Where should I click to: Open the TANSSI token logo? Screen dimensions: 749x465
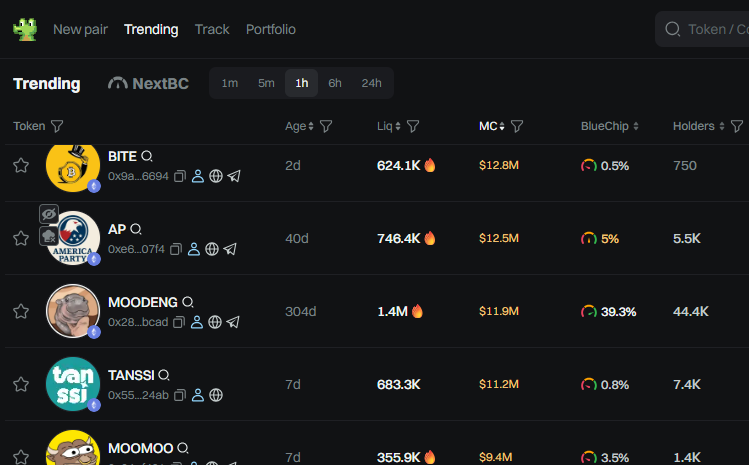[x=73, y=384]
